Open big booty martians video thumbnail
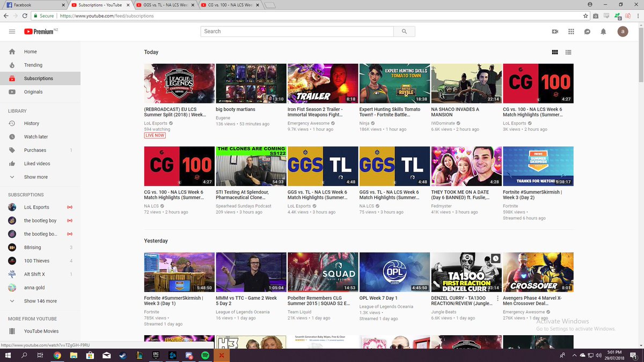644x362 pixels. click(x=251, y=84)
